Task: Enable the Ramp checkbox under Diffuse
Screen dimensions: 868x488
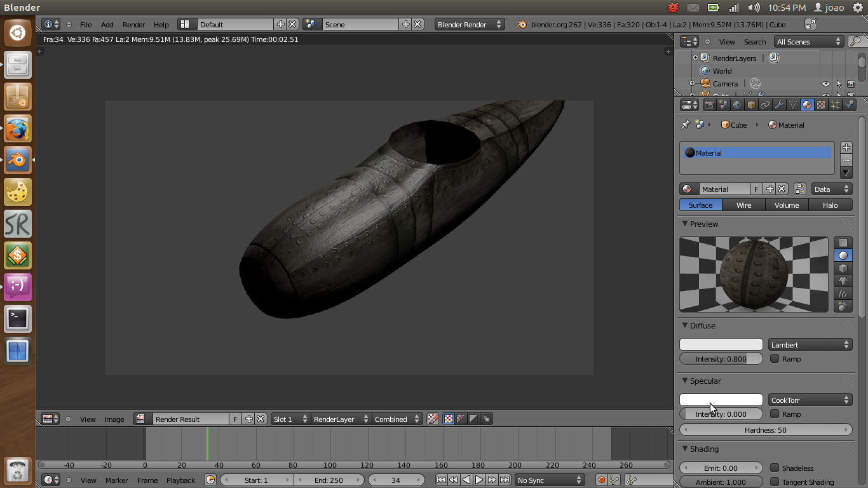Action: point(775,358)
